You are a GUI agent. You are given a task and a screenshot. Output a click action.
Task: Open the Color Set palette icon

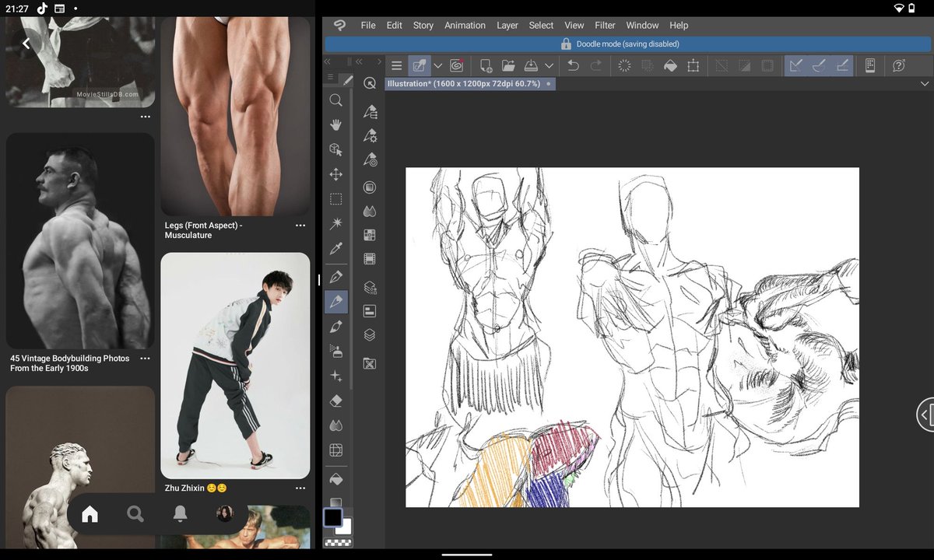370,235
